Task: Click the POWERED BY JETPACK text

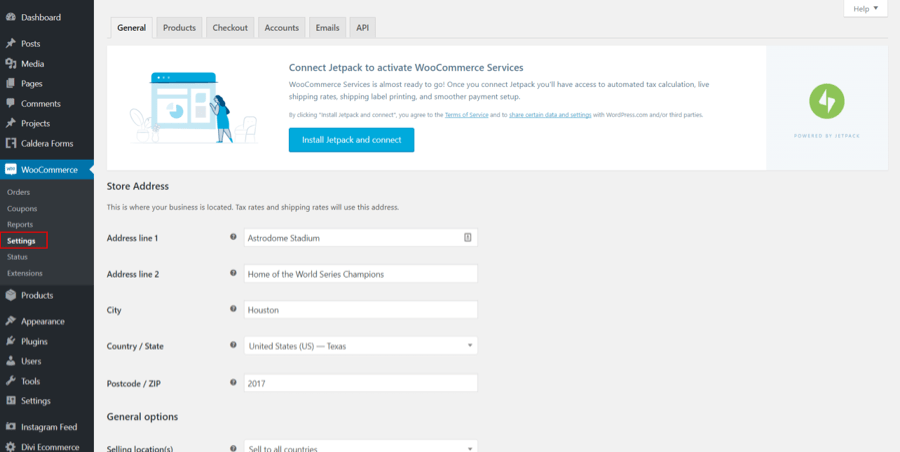Action: pyautogui.click(x=827, y=136)
